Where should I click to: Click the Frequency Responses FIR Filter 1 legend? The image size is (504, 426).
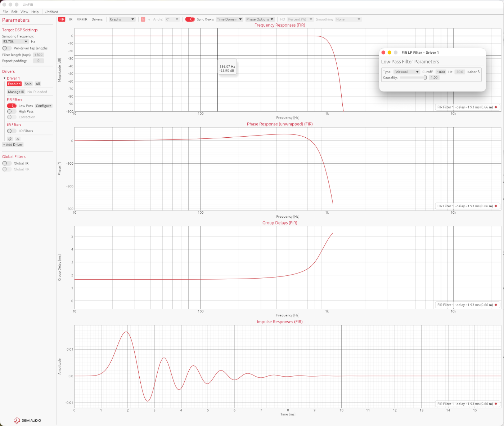click(x=467, y=107)
